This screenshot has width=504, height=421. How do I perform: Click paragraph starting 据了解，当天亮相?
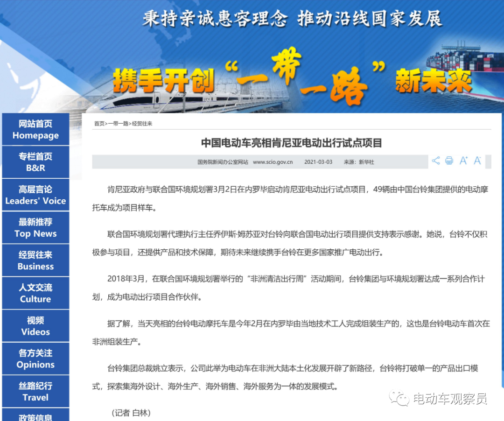click(x=291, y=332)
